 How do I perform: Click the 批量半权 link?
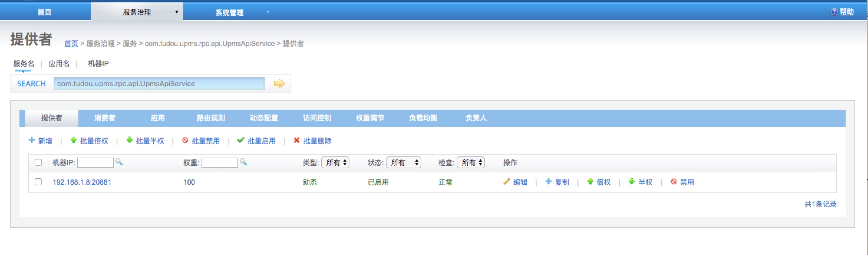tap(150, 140)
